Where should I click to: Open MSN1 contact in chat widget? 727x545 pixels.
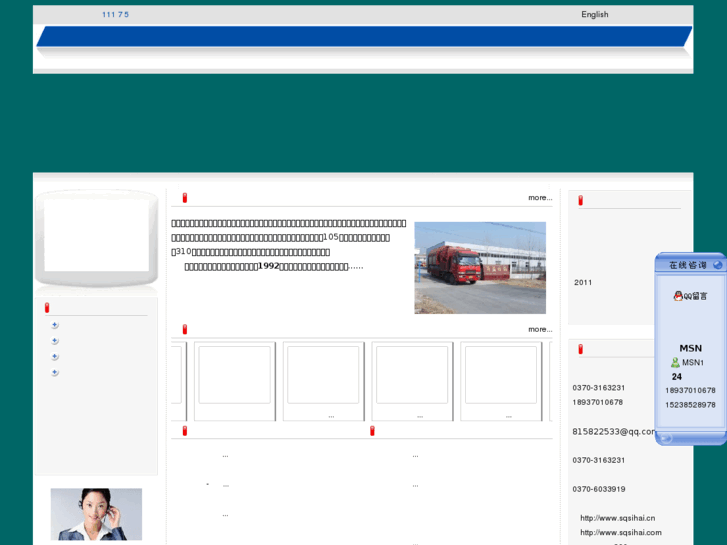[x=687, y=362]
